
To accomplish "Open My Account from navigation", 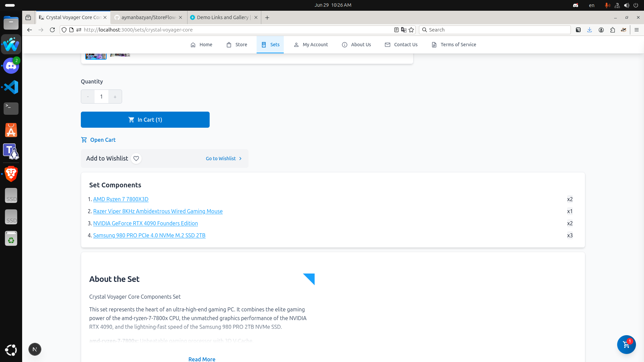I will click(x=311, y=45).
